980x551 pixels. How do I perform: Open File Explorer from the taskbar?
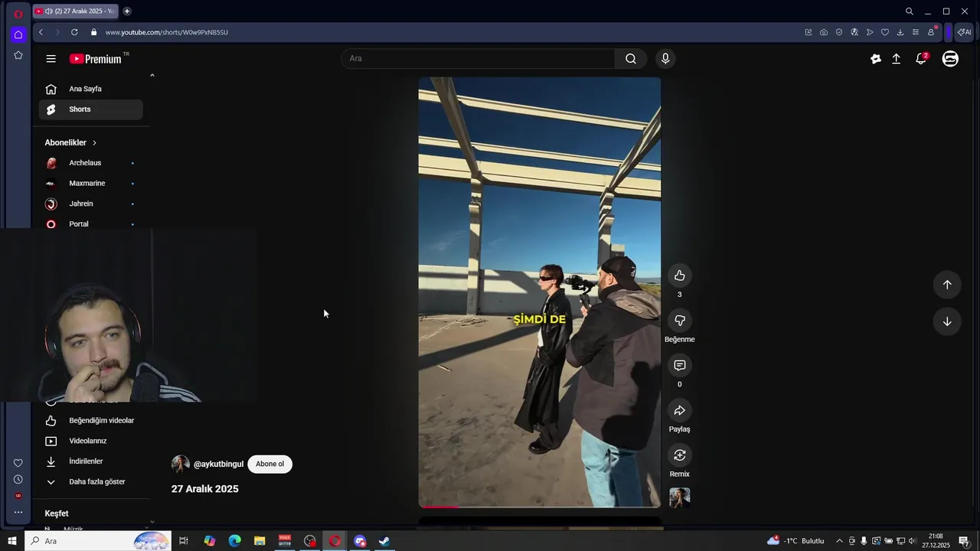click(260, 541)
